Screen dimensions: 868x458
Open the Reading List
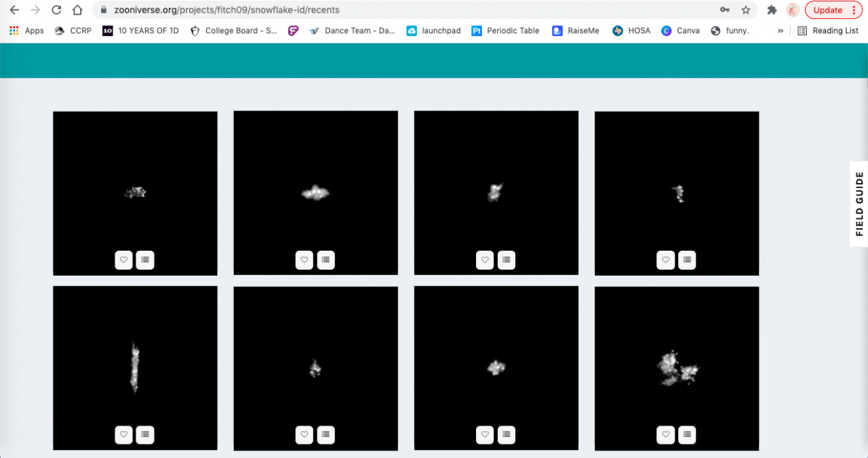[x=828, y=30]
